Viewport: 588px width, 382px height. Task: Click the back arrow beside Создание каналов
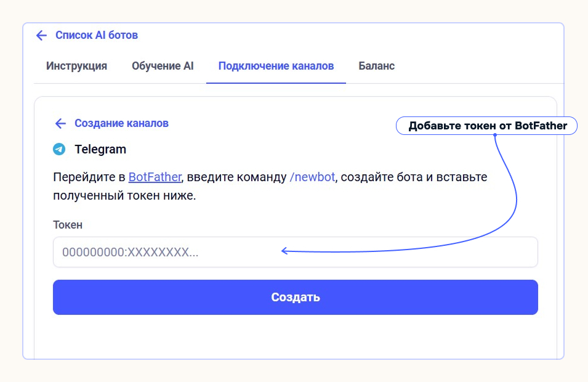pos(60,123)
